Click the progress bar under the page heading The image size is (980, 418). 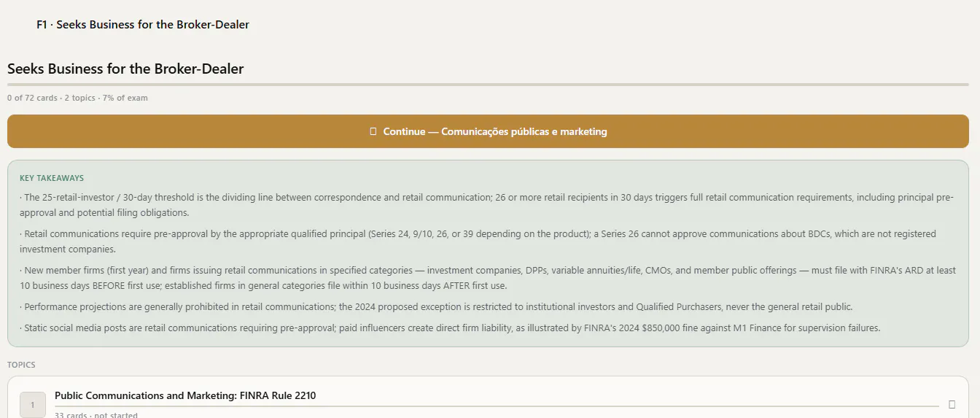[488, 85]
